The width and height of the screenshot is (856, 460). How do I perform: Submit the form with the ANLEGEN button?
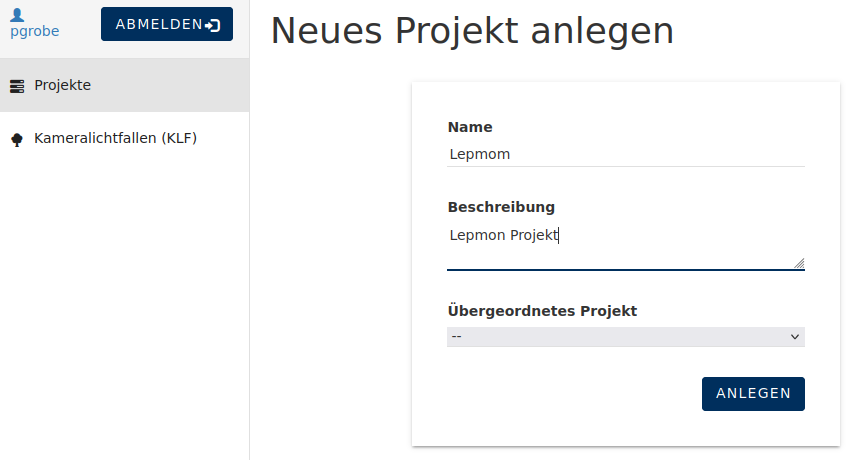point(753,393)
